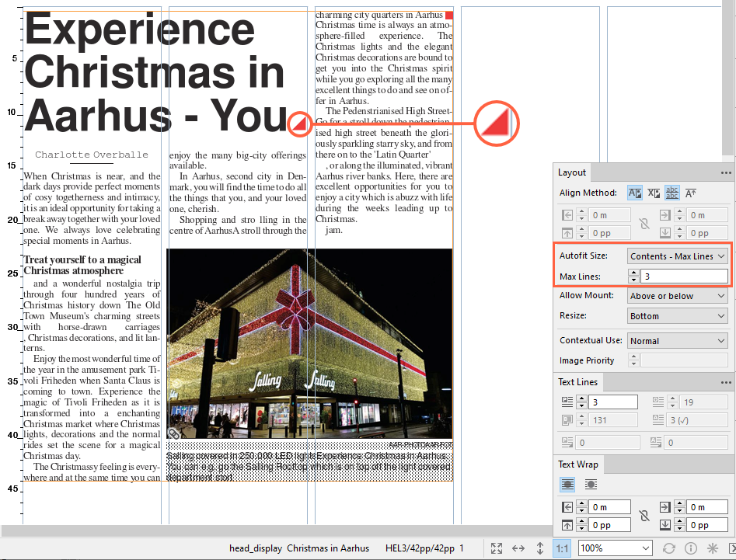736x560 pixels.
Task: Click the fit-to-window icon in status bar
Action: point(497,548)
